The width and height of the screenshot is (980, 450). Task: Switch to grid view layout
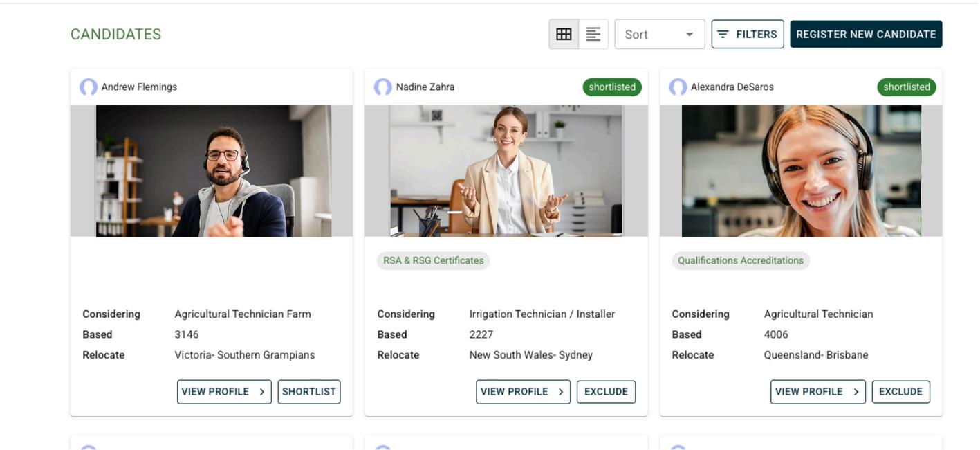(x=564, y=34)
